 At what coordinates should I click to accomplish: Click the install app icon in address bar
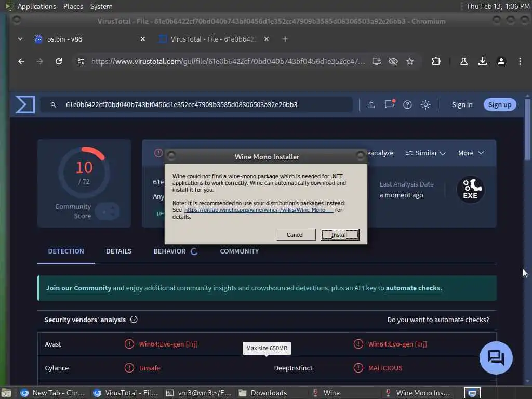[376, 61]
